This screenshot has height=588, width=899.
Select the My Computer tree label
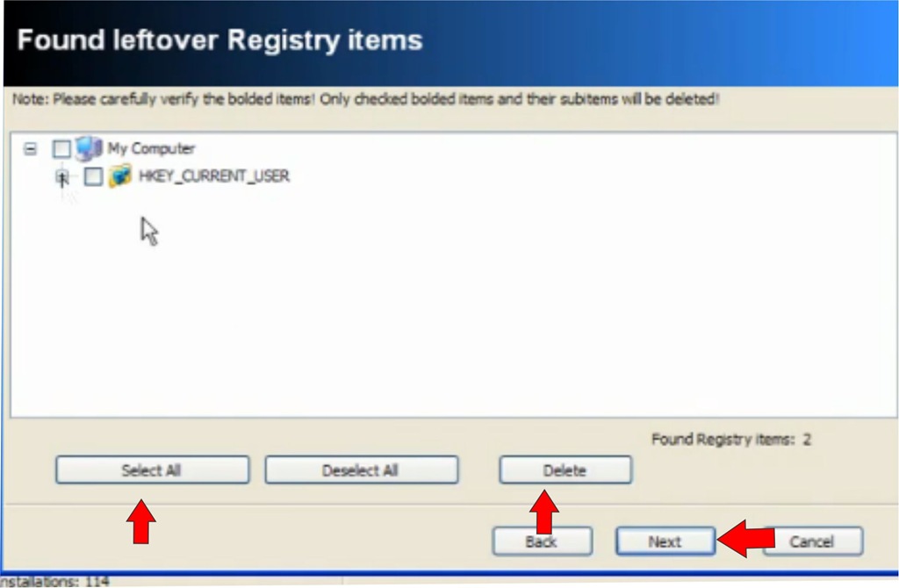[151, 149]
